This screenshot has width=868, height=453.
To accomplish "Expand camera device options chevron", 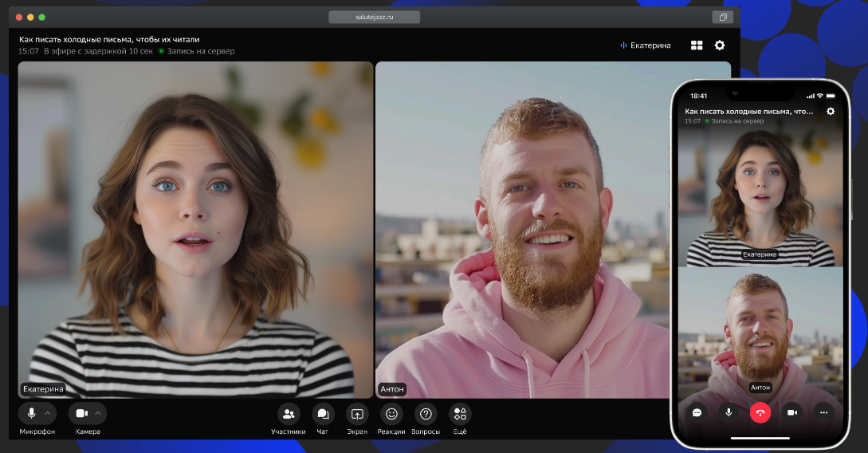I will [98, 413].
